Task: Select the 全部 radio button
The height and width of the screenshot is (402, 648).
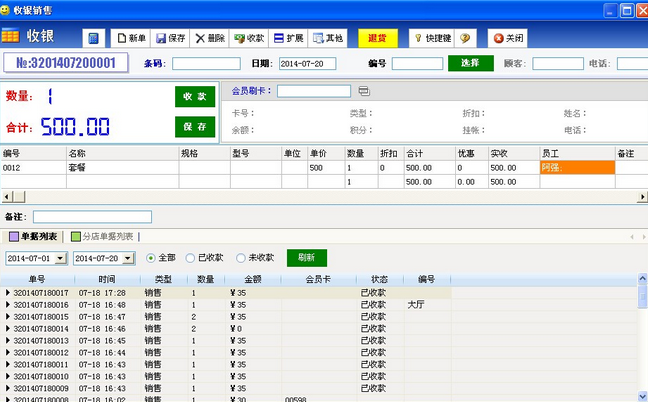Action: click(x=152, y=258)
